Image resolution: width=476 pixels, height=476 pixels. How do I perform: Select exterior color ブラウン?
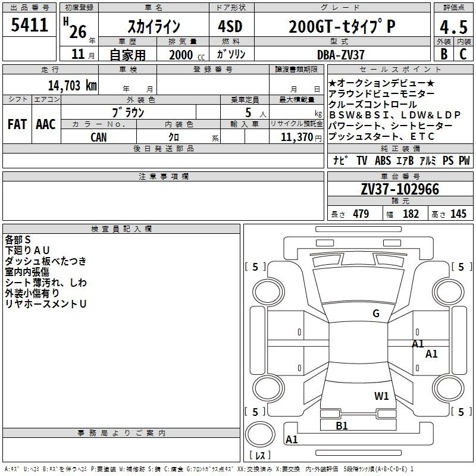128,112
